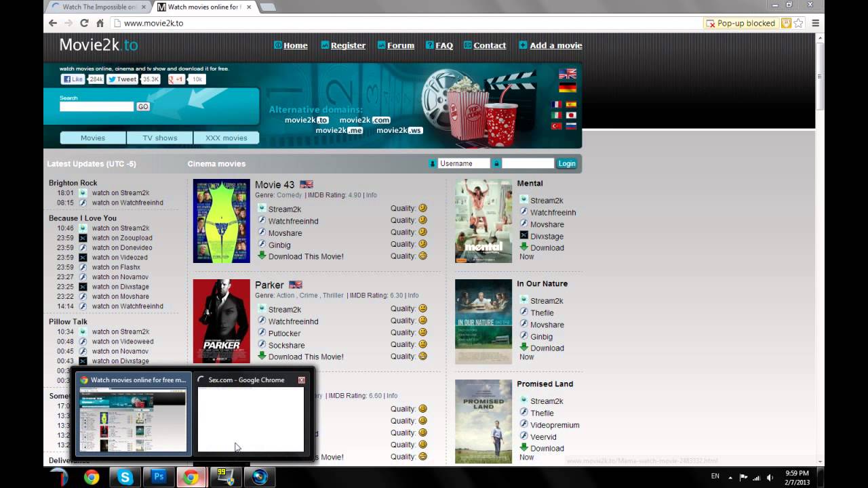Open the Movie 43 poster thumbnail
This screenshot has width=868, height=488.
pos(221,221)
